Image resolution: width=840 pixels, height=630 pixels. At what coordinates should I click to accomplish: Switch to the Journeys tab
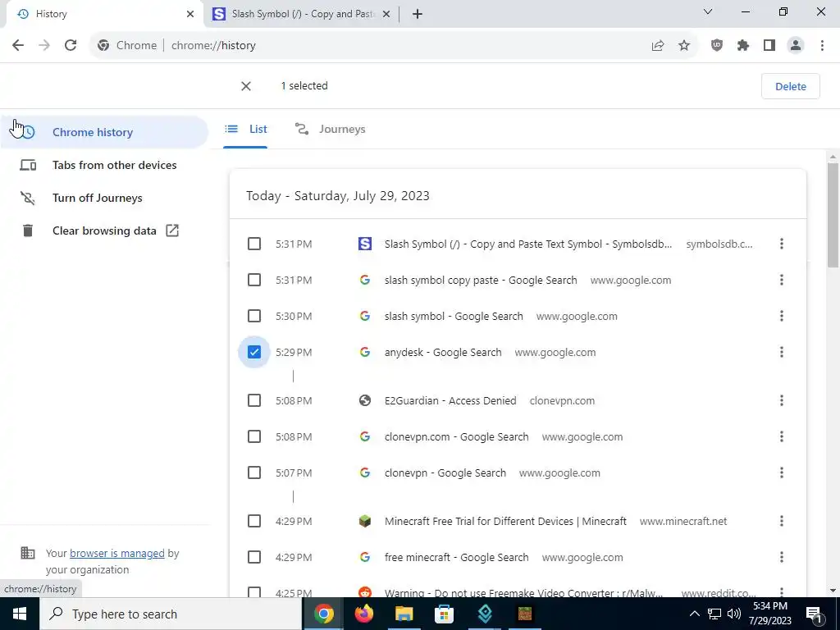(331, 129)
